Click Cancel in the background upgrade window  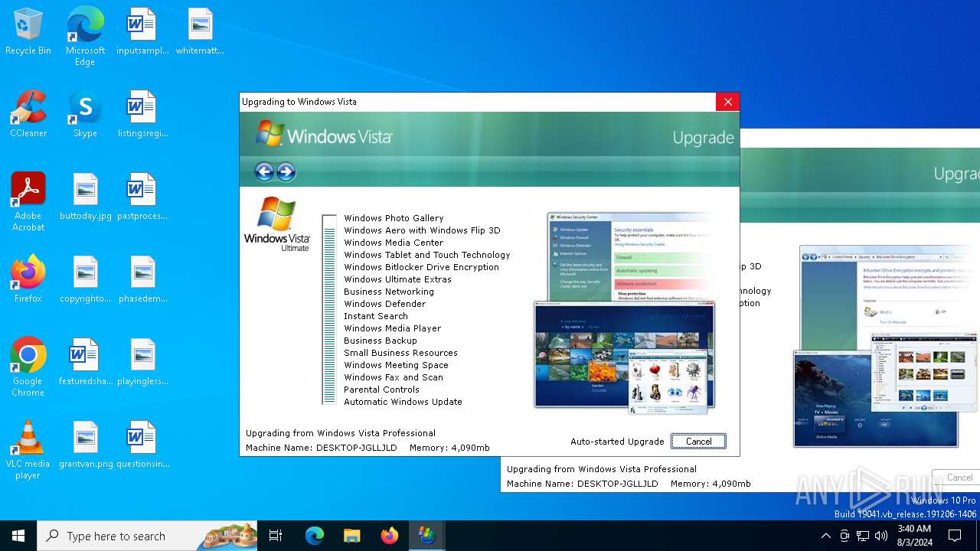coord(958,478)
